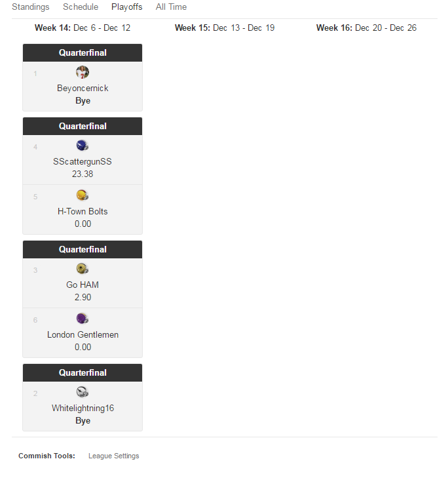Select the Playoffs tab
This screenshot has width=448, height=478.
tap(127, 7)
